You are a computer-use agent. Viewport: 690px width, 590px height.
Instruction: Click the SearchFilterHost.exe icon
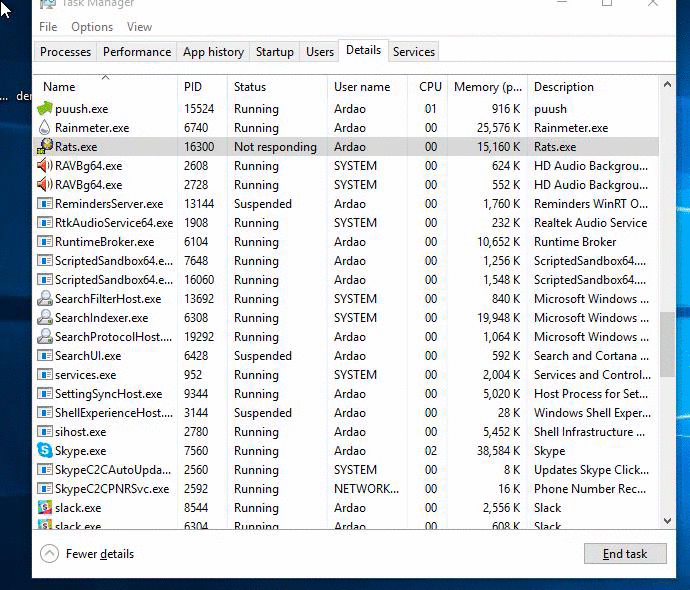point(44,298)
